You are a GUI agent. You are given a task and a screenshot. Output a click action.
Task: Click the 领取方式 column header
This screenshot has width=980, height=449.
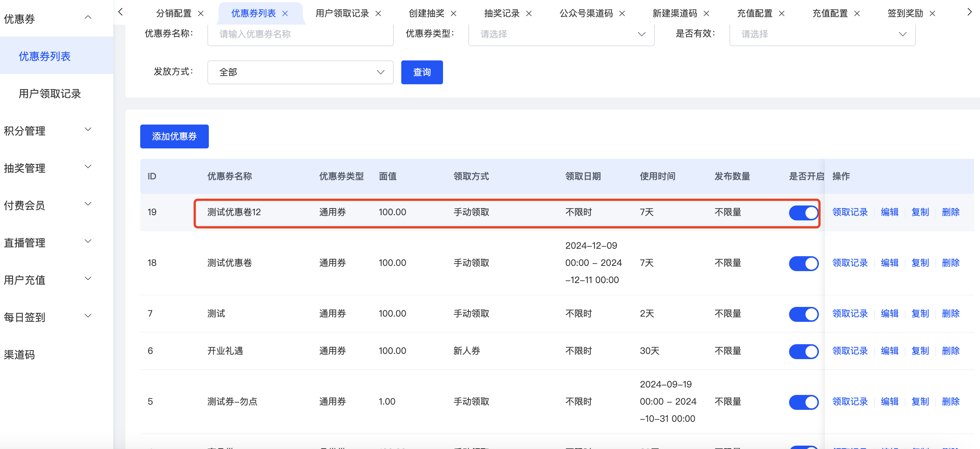click(471, 176)
